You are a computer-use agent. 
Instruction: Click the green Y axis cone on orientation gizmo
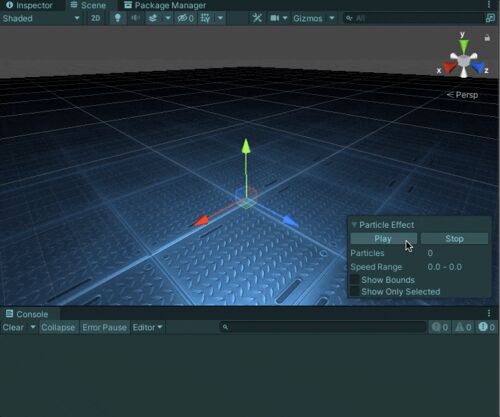463,46
